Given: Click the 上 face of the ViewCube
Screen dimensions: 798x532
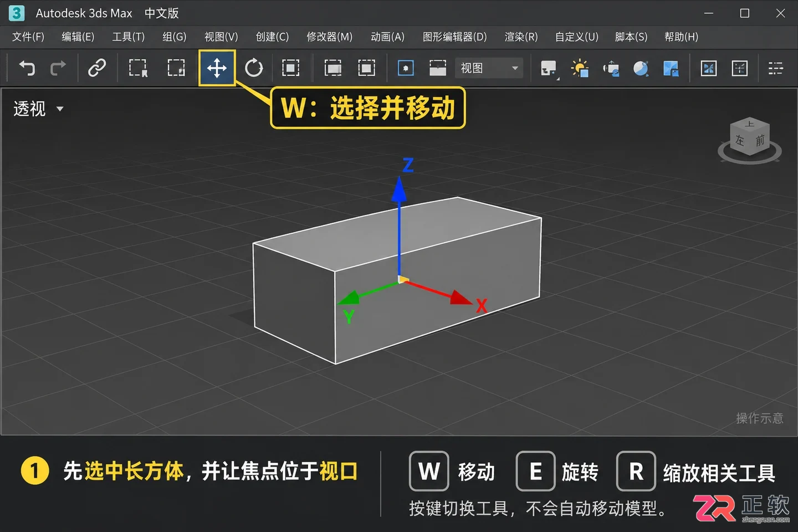Looking at the screenshot, I should coord(750,124).
